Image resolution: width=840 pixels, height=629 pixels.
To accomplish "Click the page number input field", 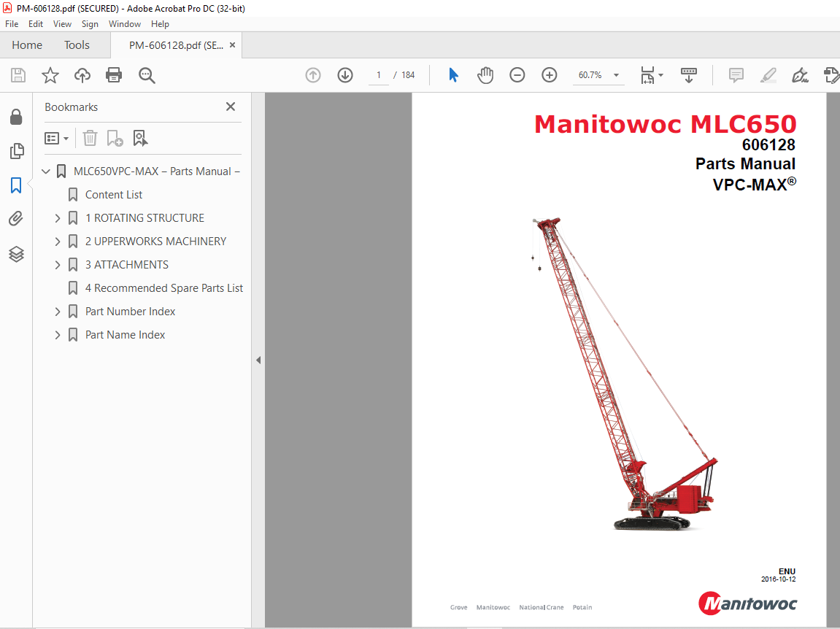I will click(379, 75).
